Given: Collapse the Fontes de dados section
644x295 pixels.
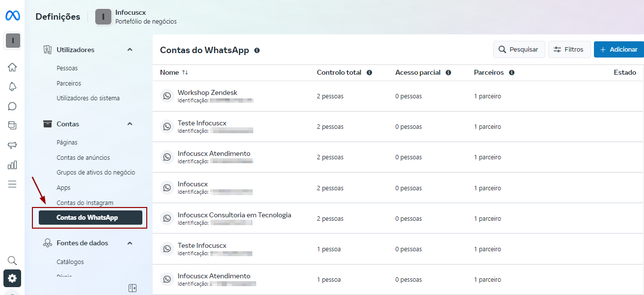Looking at the screenshot, I should [x=130, y=243].
